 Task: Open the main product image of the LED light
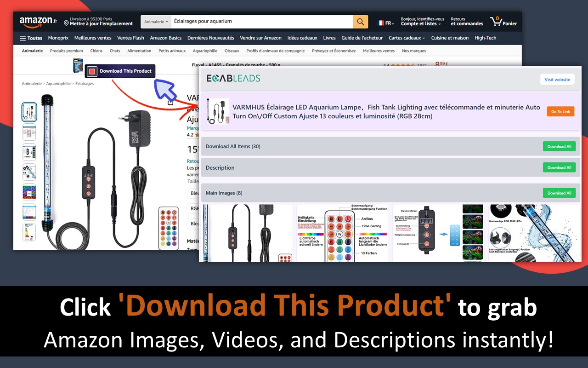point(110,171)
